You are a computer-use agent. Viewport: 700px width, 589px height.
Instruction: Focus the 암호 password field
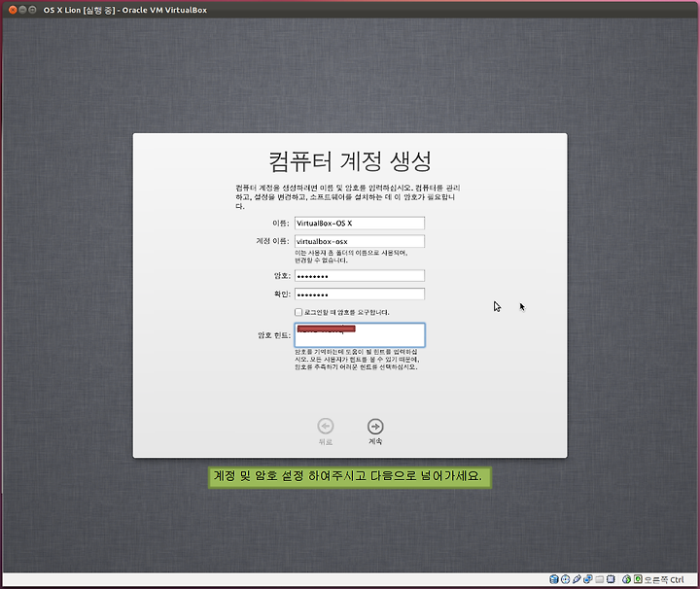pyautogui.click(x=360, y=276)
